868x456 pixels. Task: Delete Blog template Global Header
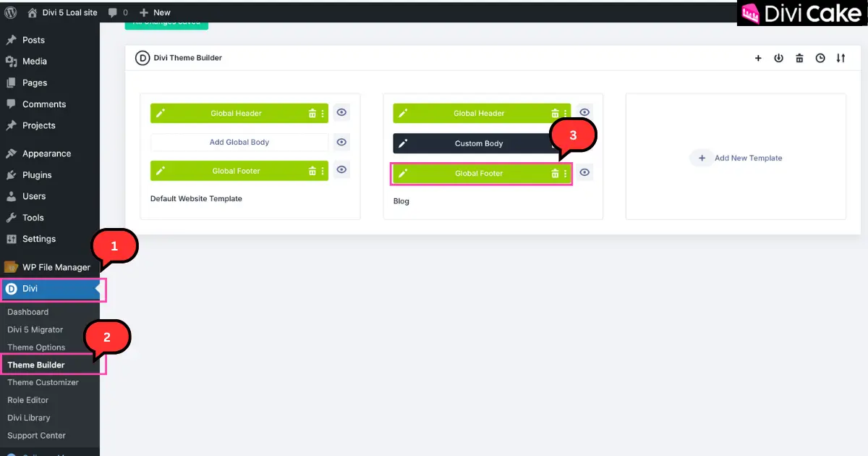556,113
